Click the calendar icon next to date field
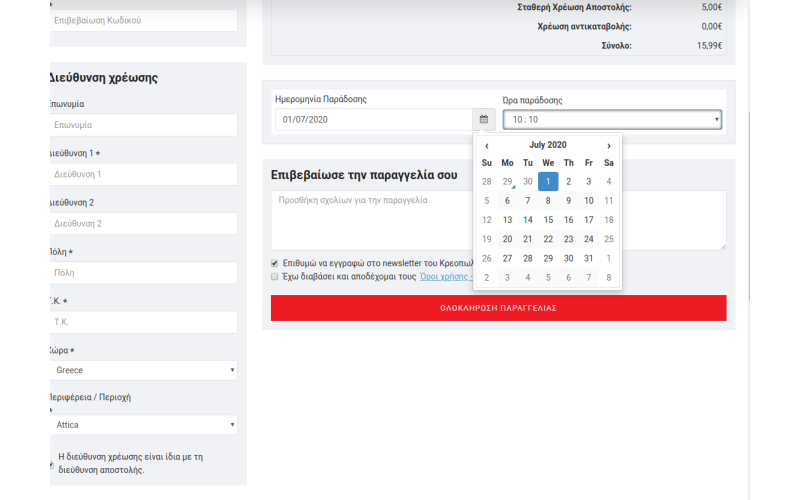Viewport: 800px width, 500px height. [x=484, y=120]
